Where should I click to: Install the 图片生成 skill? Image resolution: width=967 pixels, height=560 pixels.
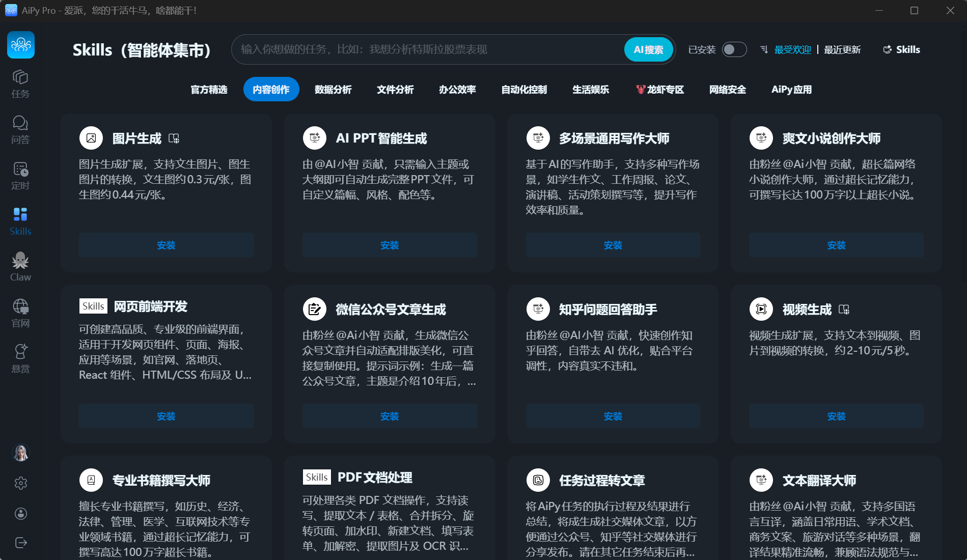tap(166, 245)
